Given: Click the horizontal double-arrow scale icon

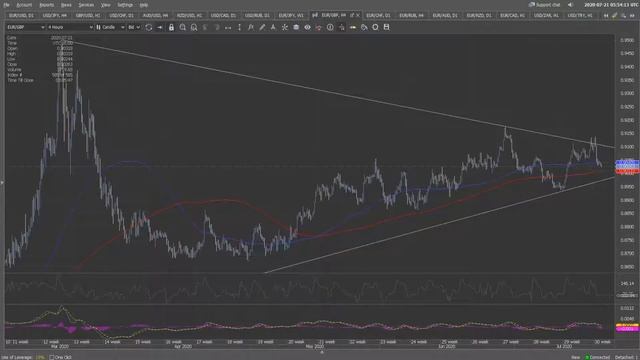Looking at the screenshot, I should click(228, 27).
